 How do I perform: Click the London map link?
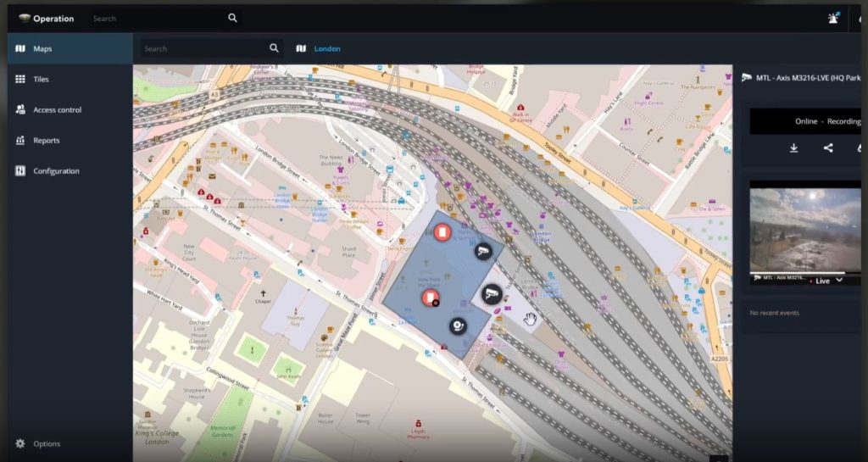(x=327, y=49)
